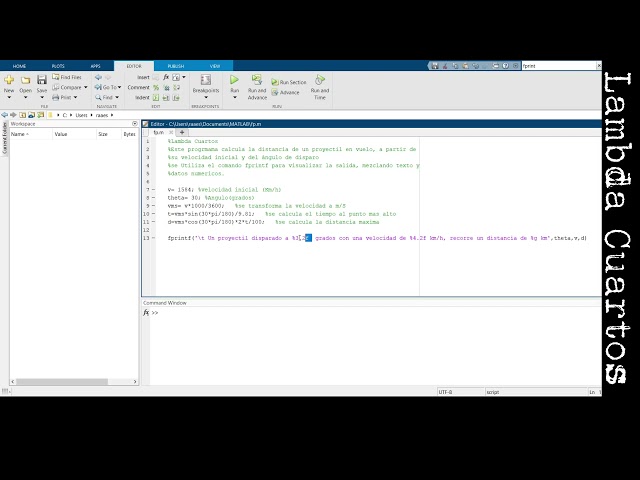Click Run and Time
Screen dimensions: 640x480
320,87
